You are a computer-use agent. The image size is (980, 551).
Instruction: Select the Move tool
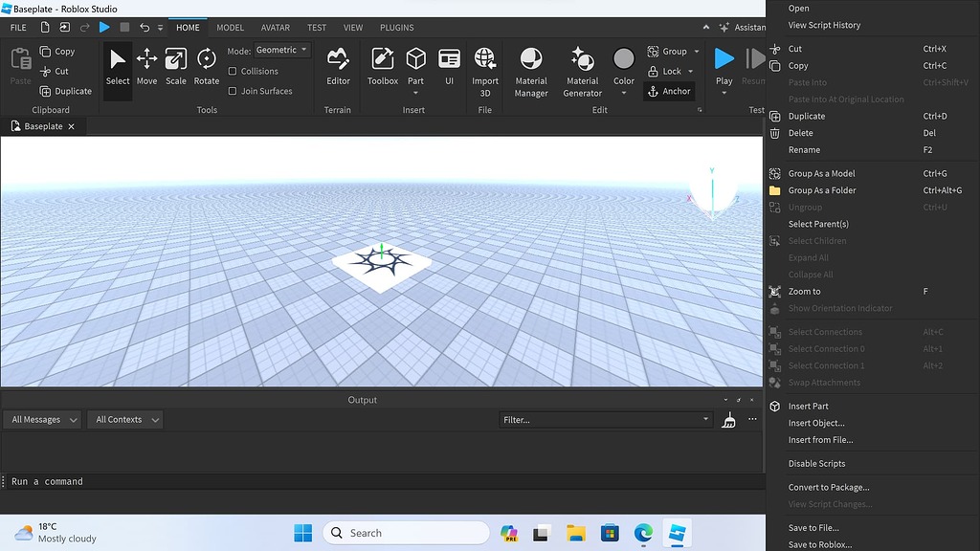(146, 67)
